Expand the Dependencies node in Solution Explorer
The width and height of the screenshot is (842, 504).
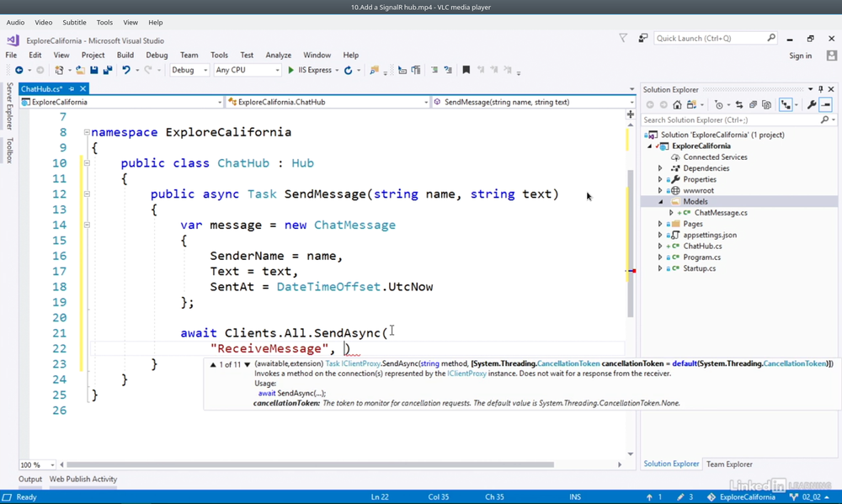[660, 168]
